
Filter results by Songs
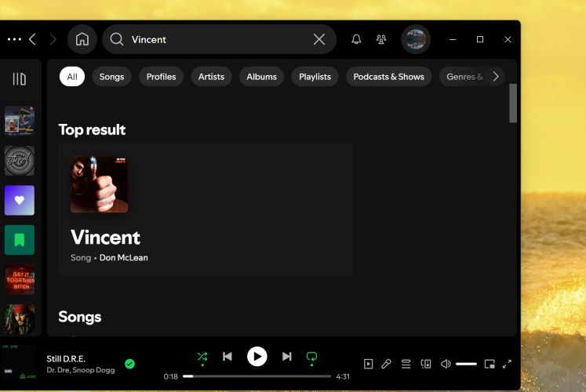[111, 77]
